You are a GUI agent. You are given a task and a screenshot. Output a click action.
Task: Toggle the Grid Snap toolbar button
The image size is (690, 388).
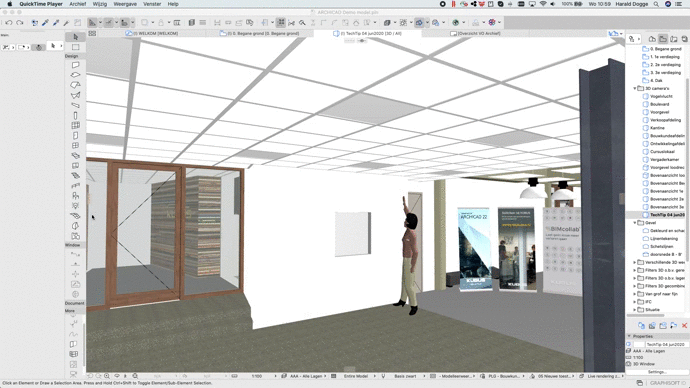coord(125,22)
